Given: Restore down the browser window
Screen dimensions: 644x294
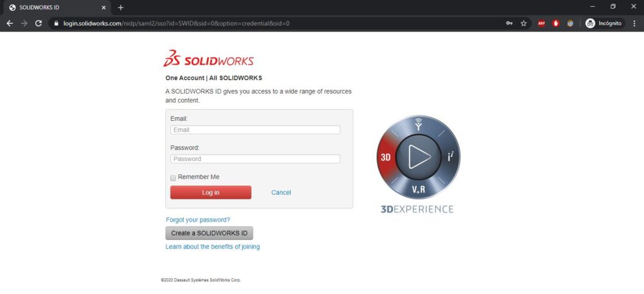Looking at the screenshot, I should point(613,6).
